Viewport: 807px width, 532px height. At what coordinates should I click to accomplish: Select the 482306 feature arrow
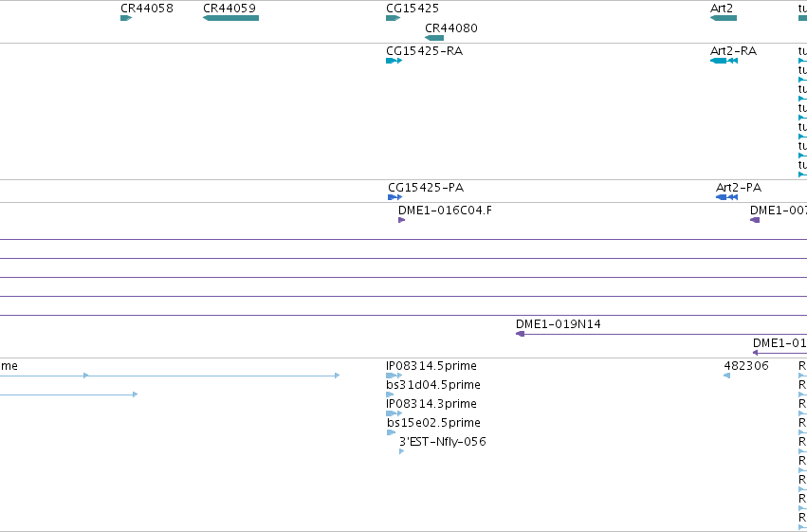[726, 376]
